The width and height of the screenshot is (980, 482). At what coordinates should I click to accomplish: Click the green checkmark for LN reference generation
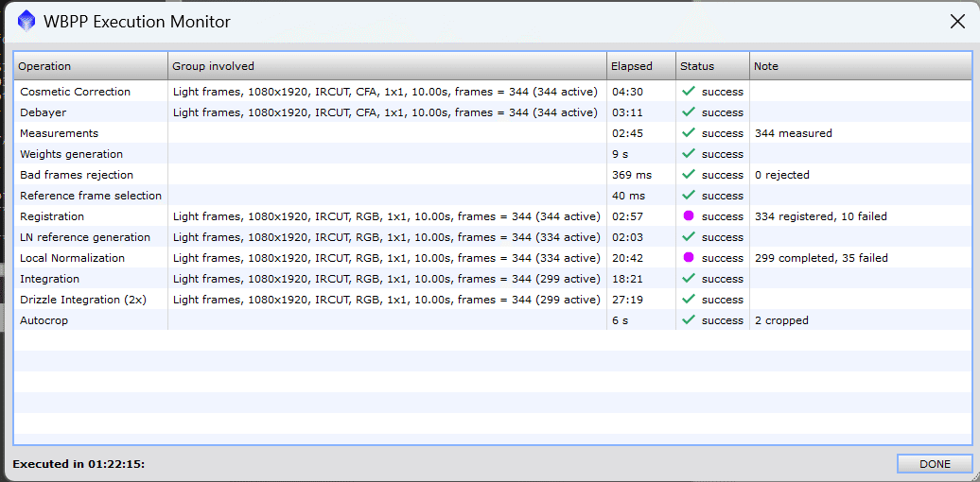click(x=689, y=236)
